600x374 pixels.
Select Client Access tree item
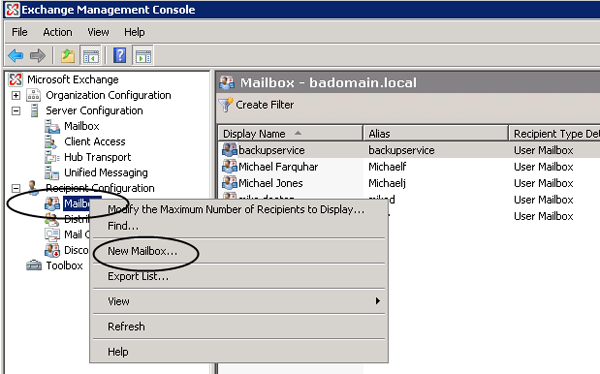(95, 142)
